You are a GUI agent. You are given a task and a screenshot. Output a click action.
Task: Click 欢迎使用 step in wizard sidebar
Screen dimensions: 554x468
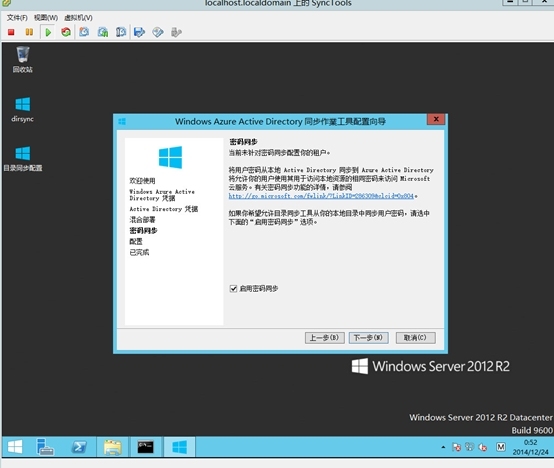coord(142,181)
